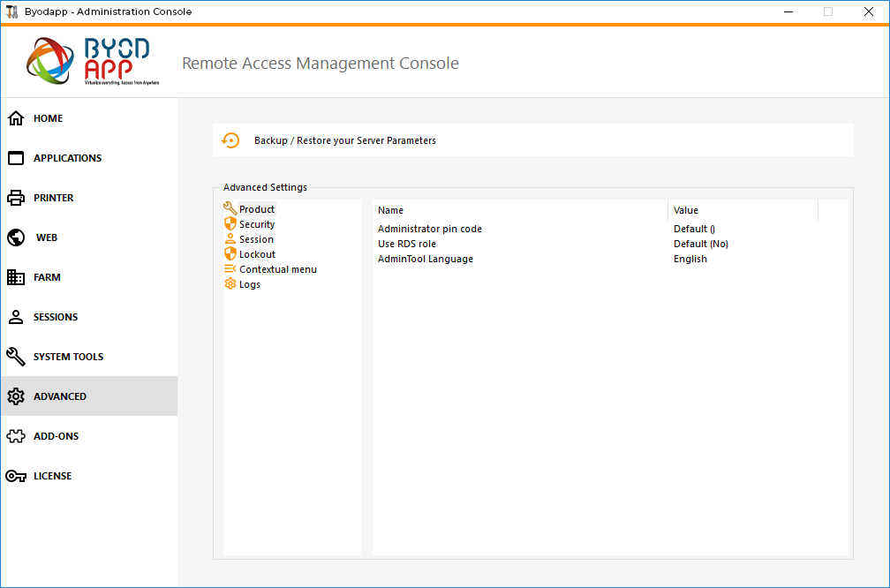Select Lockout settings category
890x588 pixels.
[x=257, y=254]
